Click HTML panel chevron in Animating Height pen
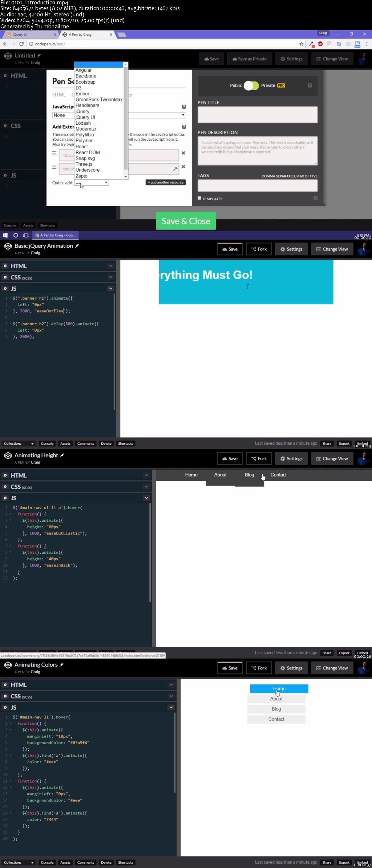This screenshot has height=868, width=372. coord(146,475)
